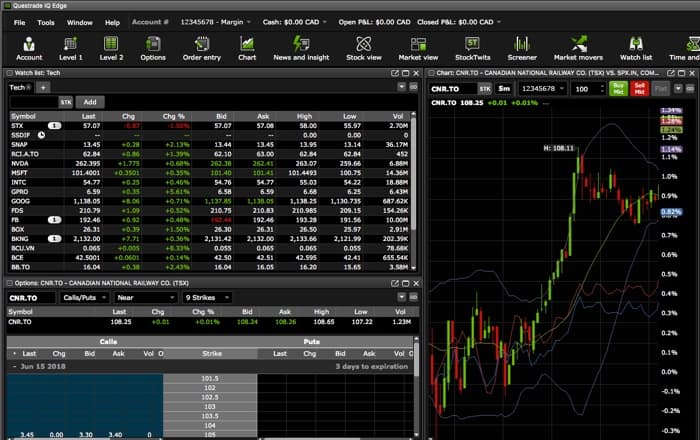Open the Options toolbar icon
Viewport: 700px width, 440px height.
pyautogui.click(x=153, y=49)
